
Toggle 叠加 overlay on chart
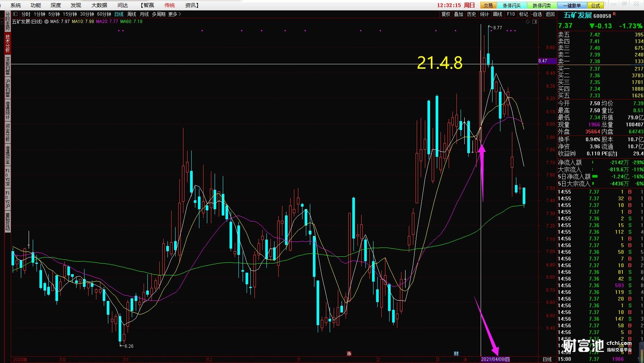pos(459,14)
